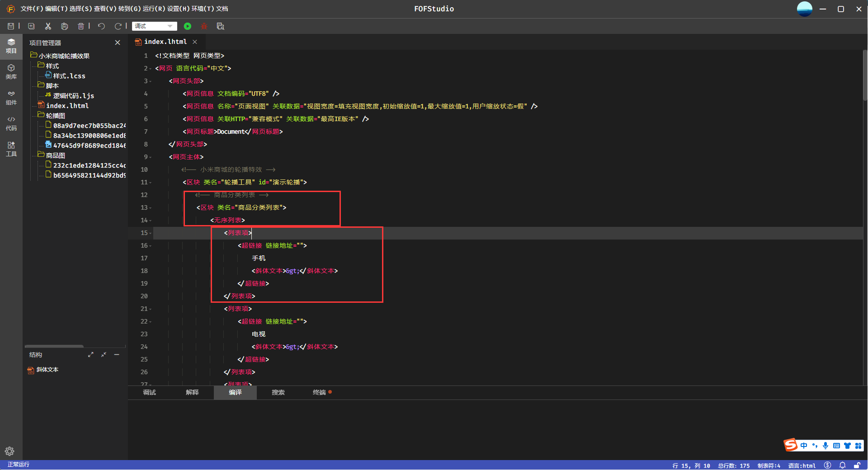This screenshot has width=868, height=470.
Task: Fold code at line 11
Action: point(151,183)
